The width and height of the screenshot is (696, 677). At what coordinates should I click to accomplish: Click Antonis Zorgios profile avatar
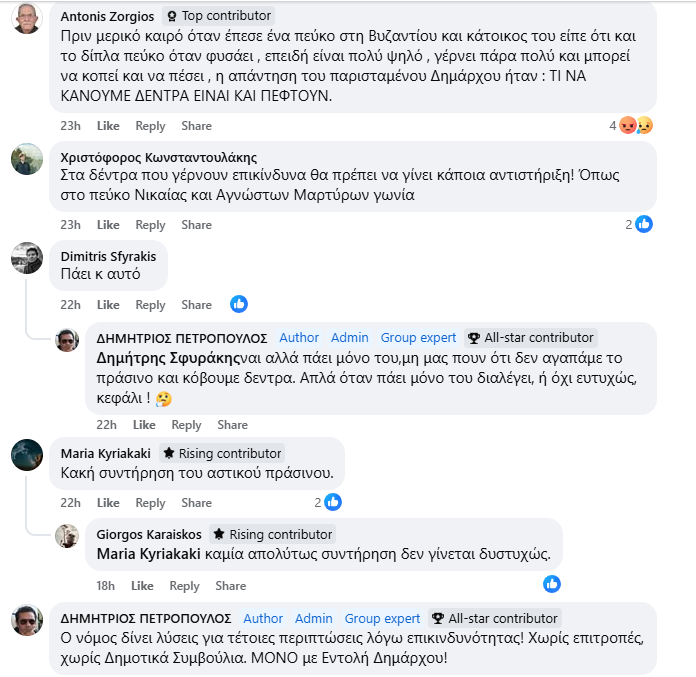pyautogui.click(x=26, y=18)
